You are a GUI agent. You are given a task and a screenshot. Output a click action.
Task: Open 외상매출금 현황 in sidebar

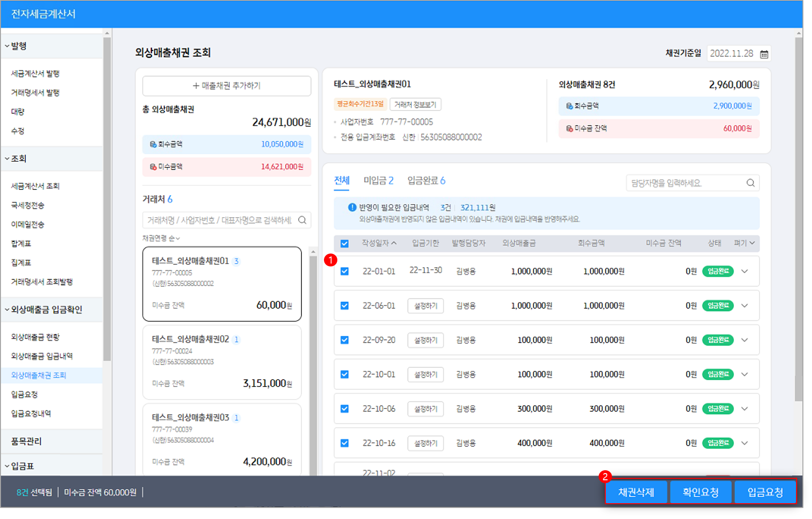click(x=35, y=337)
